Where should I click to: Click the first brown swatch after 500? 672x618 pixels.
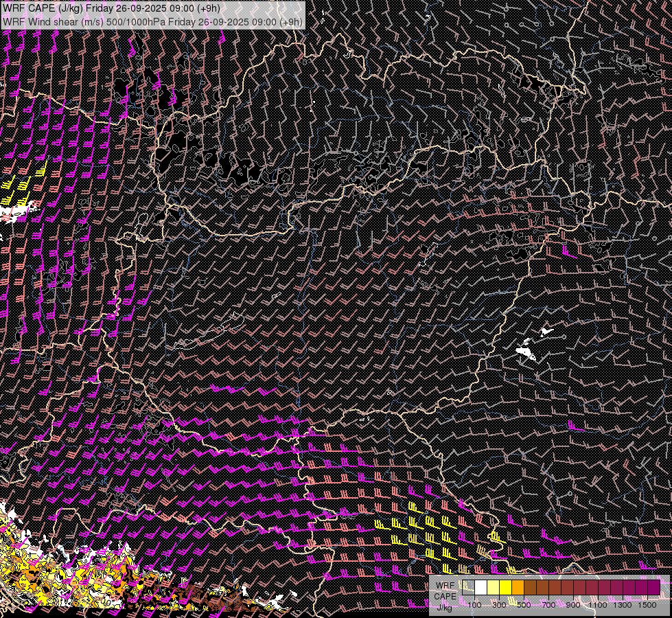coord(530,588)
